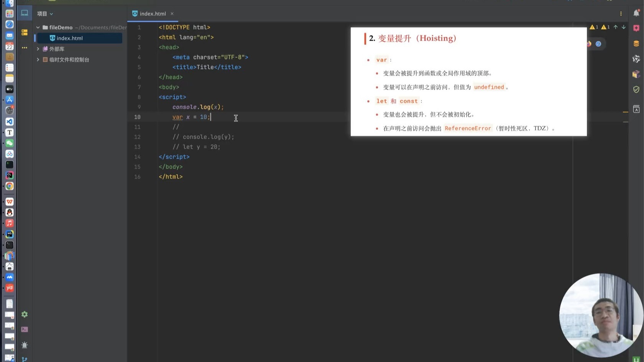Open the Services gear icon in left strip
Viewport: 644px width, 362px height.
[x=25, y=314]
